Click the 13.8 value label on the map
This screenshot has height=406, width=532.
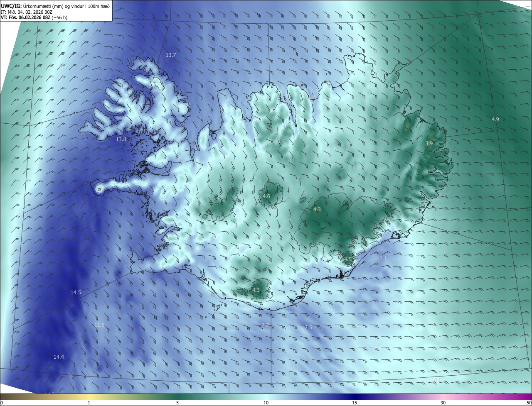[x=121, y=139]
